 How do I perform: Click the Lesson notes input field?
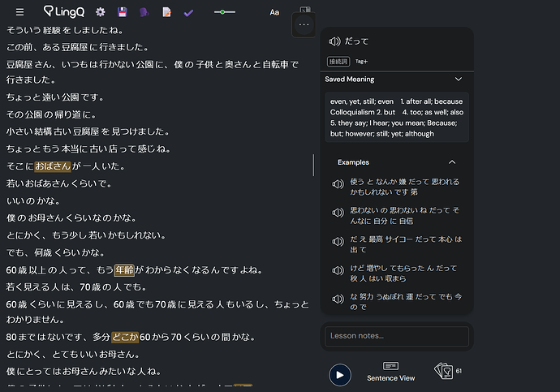tap(397, 336)
